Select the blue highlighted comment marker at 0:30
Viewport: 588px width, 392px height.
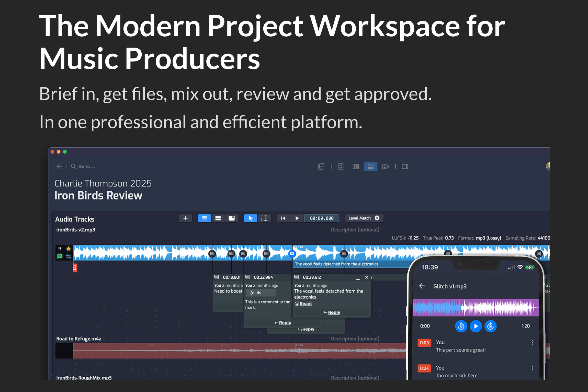(x=292, y=254)
